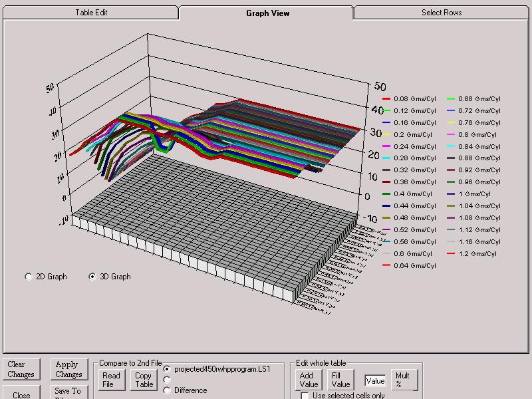
Task: Click the cyan 0.28 Gms/Cyl legend swatch
Action: 386,158
